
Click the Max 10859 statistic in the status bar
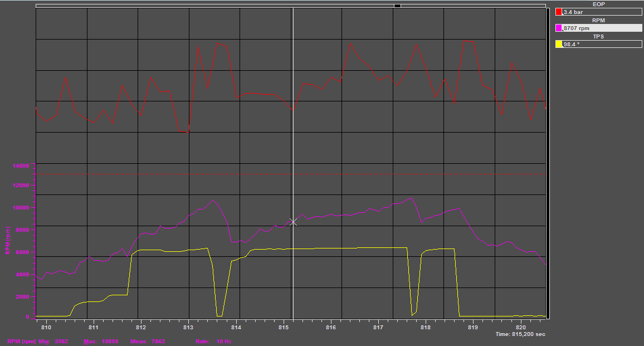point(100,341)
